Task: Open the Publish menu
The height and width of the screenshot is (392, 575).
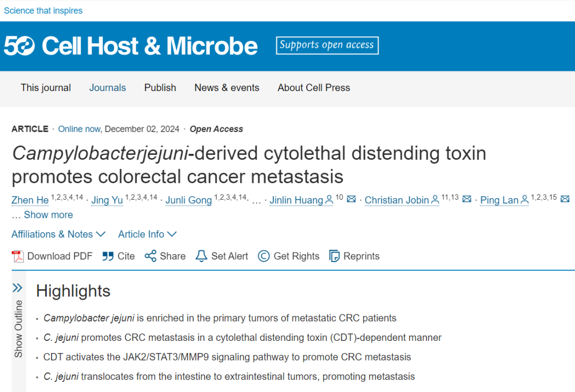Action: (160, 88)
